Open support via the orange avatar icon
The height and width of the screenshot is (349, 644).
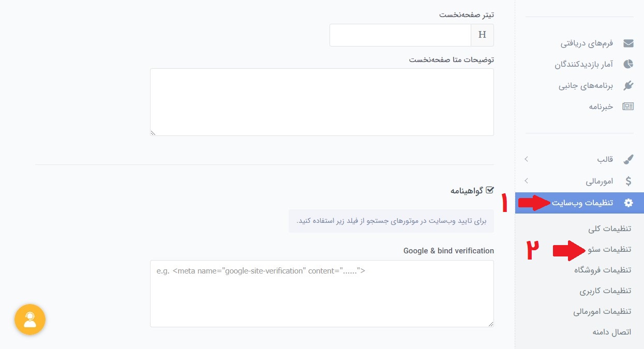click(29, 320)
